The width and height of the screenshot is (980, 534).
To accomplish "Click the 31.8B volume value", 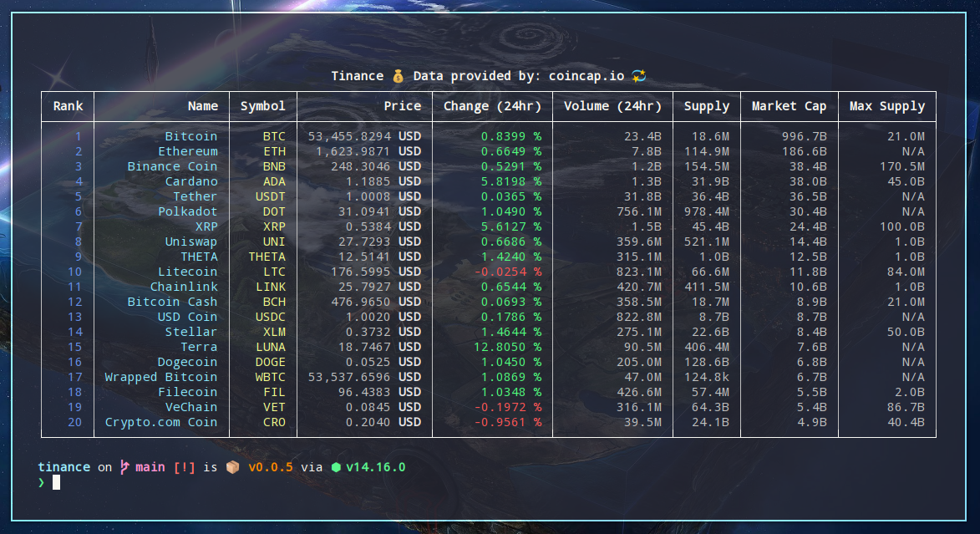I will coord(642,196).
